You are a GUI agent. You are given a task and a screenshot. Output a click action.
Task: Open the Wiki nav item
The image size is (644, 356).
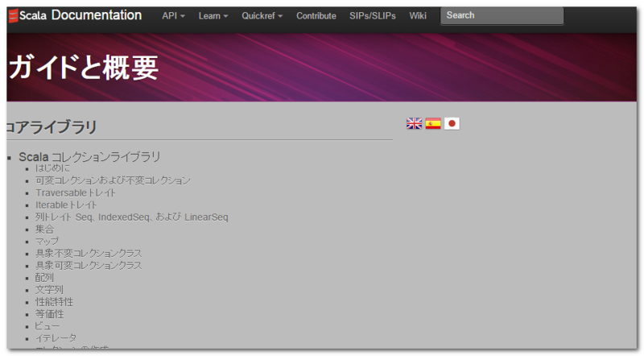tap(418, 15)
